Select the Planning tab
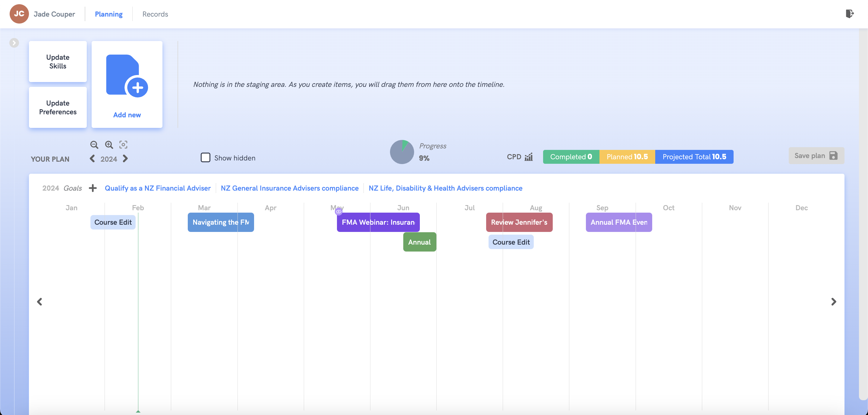 point(108,14)
